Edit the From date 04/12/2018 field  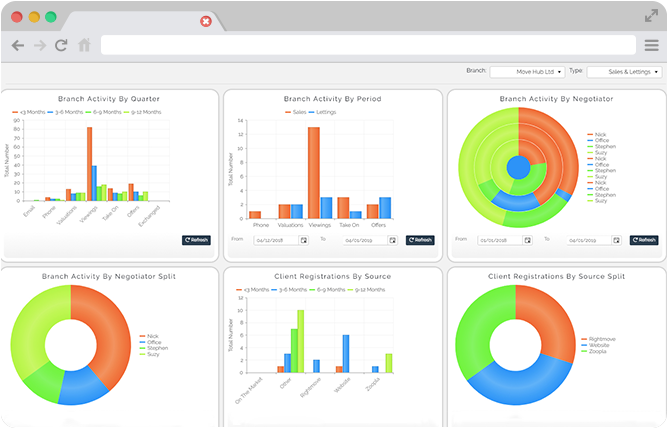click(x=276, y=241)
